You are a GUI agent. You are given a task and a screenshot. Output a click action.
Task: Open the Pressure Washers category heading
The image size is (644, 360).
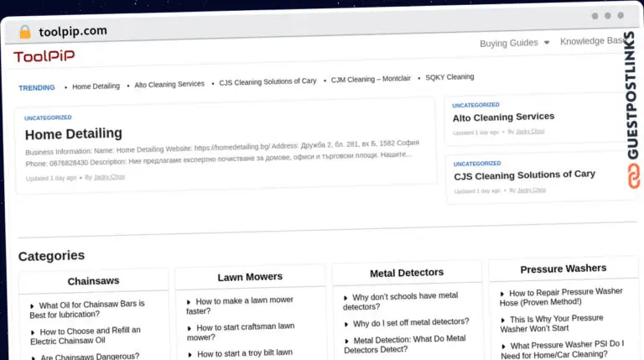pyautogui.click(x=563, y=269)
